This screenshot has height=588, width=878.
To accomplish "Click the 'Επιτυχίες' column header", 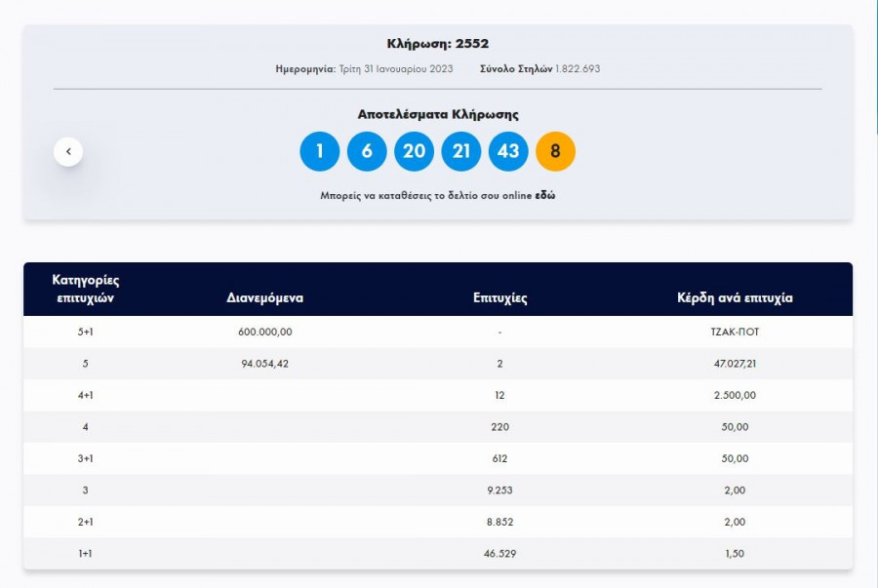I will pyautogui.click(x=499, y=298).
